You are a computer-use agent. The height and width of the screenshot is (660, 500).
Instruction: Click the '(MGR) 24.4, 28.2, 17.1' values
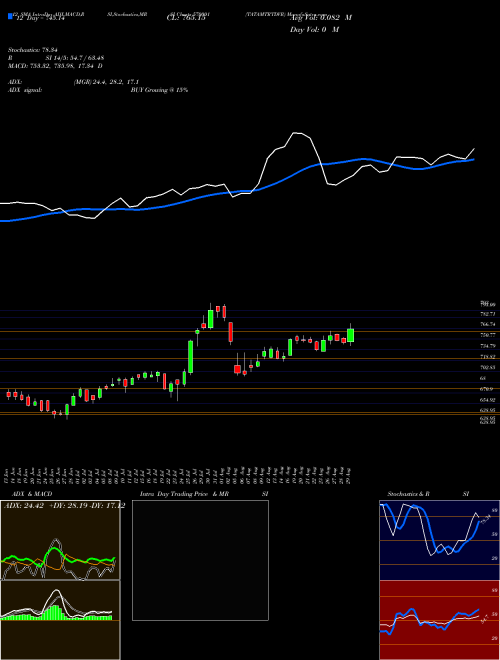(106, 82)
